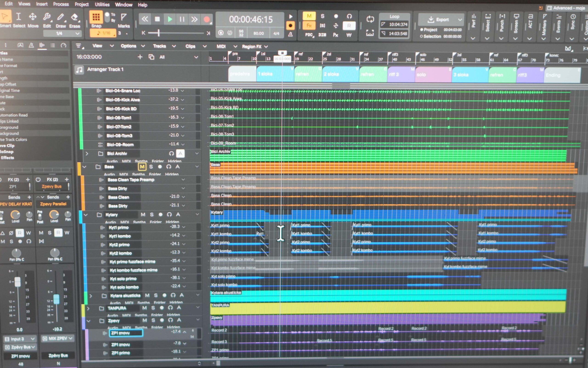Select the '1 sloka' arranger section
This screenshot has width=588, height=368.
[275, 74]
